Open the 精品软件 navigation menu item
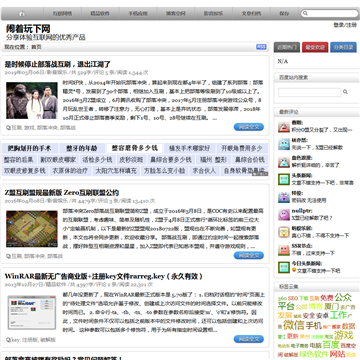360x360 pixels. [100, 14]
